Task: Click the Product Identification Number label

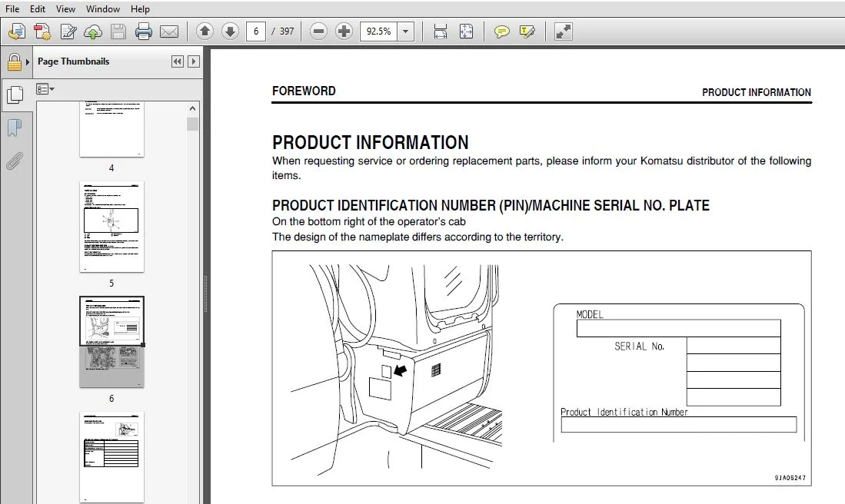Action: point(624,412)
